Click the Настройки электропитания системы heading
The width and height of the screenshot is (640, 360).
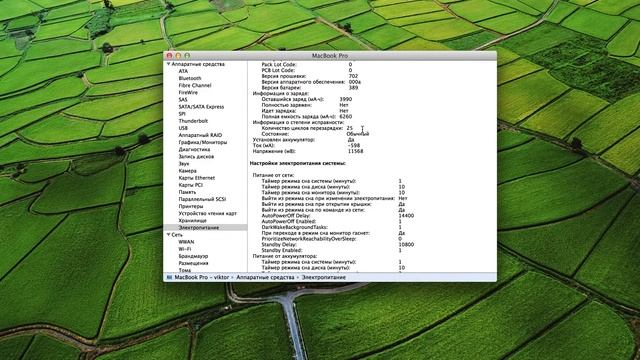coord(298,163)
